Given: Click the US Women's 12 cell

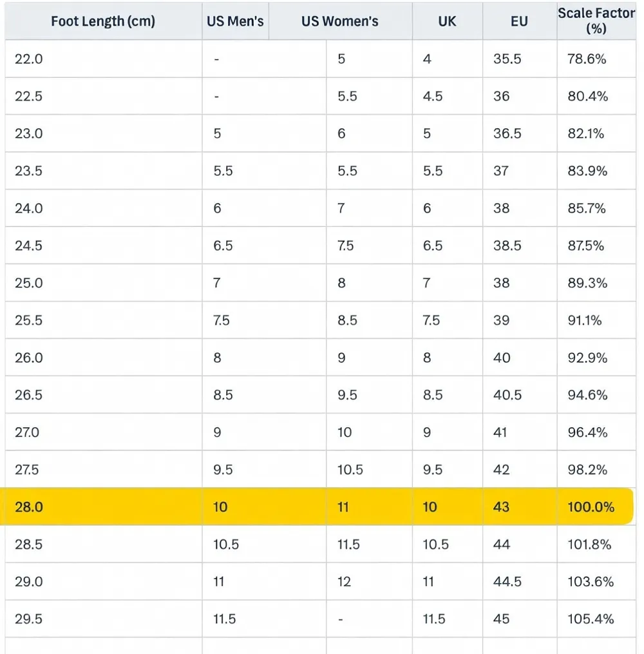Looking at the screenshot, I should (x=369, y=581).
